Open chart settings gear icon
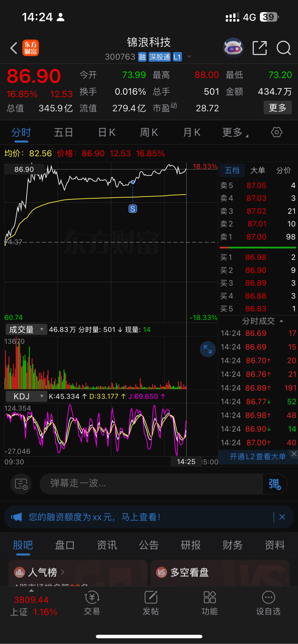The height and width of the screenshot is (644, 298). tap(277, 132)
